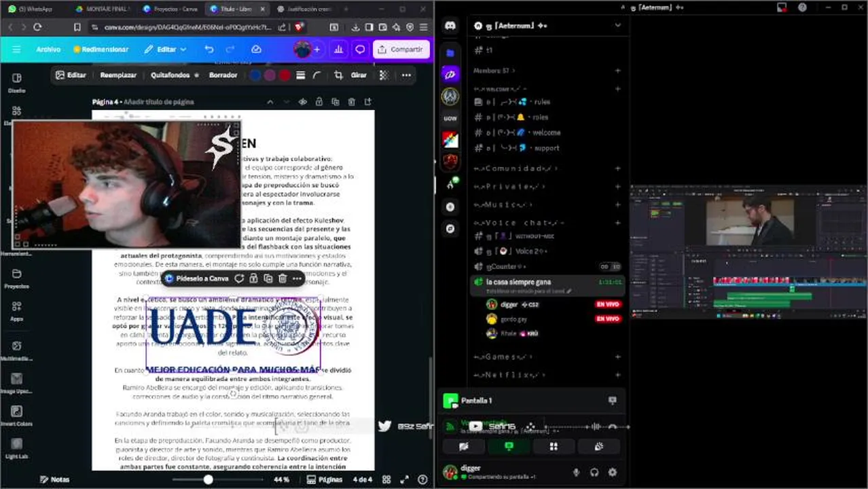Screen dimensions: 868x489
Task: Pick the blue color swatch
Action: tap(255, 75)
